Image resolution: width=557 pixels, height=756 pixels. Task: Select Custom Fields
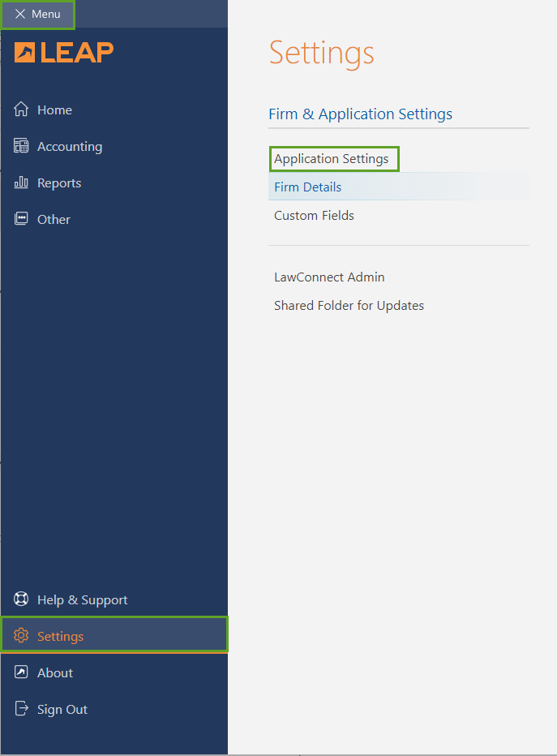314,216
